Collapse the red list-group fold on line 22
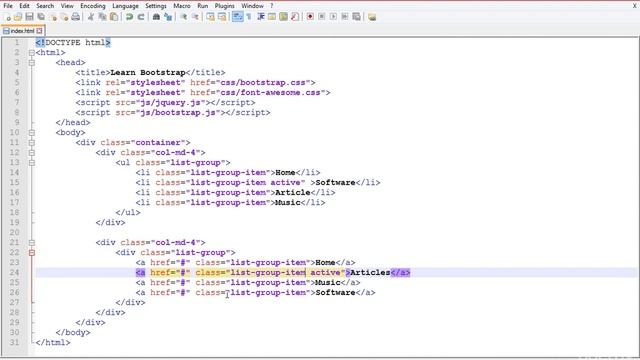 point(32,253)
